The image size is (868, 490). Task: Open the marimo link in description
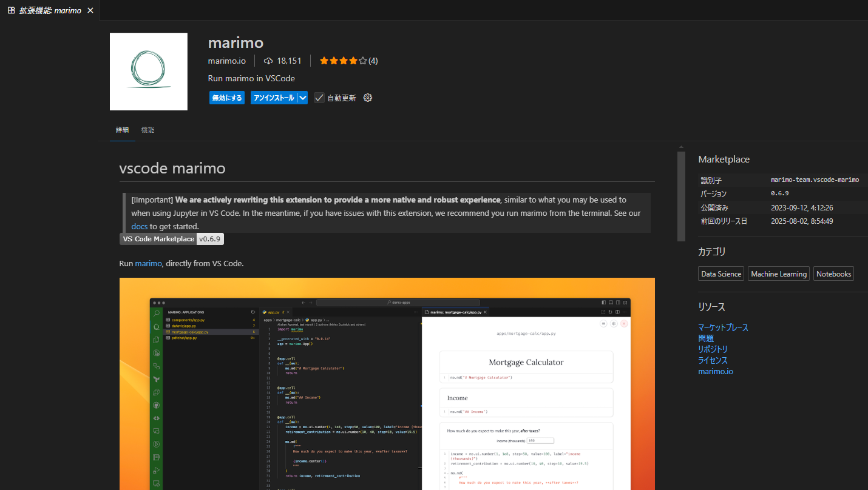click(x=149, y=263)
